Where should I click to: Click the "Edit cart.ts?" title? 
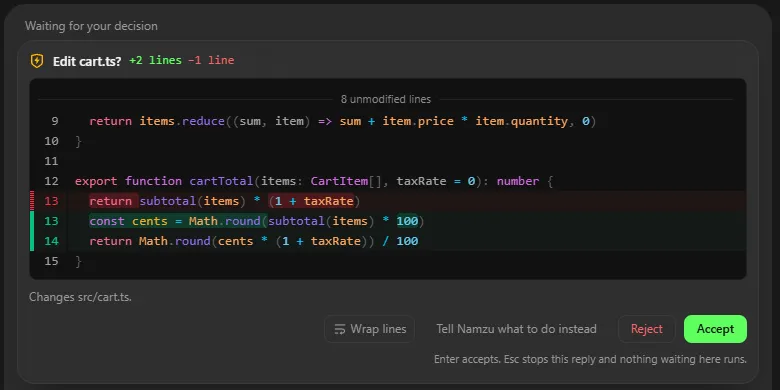pos(87,61)
